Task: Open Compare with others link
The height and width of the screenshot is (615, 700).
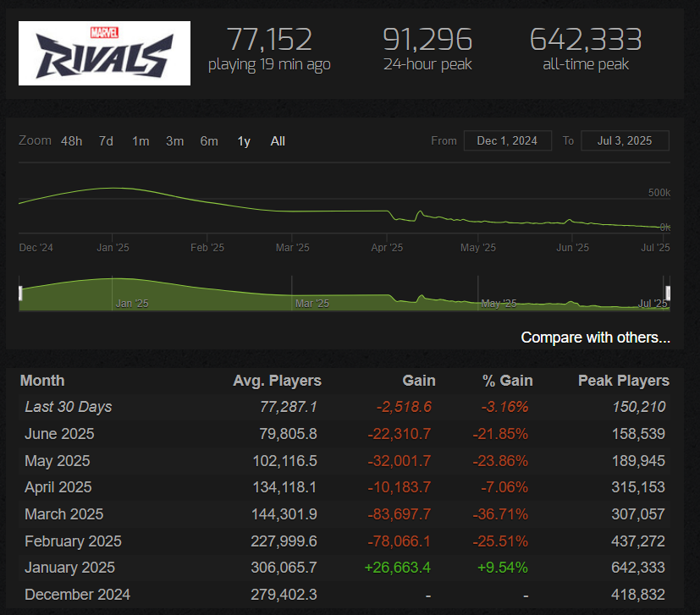Action: click(596, 338)
